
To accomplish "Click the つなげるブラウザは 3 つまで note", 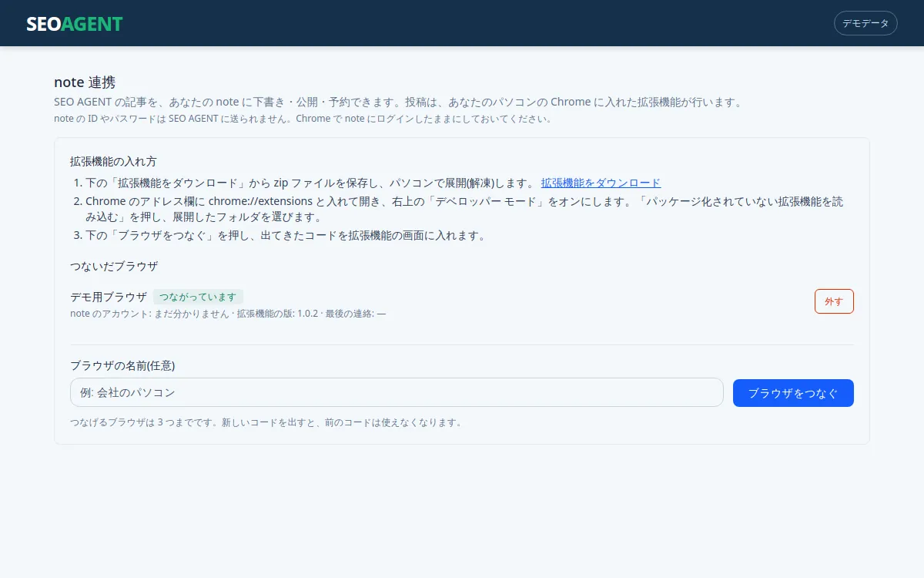I will (266, 422).
